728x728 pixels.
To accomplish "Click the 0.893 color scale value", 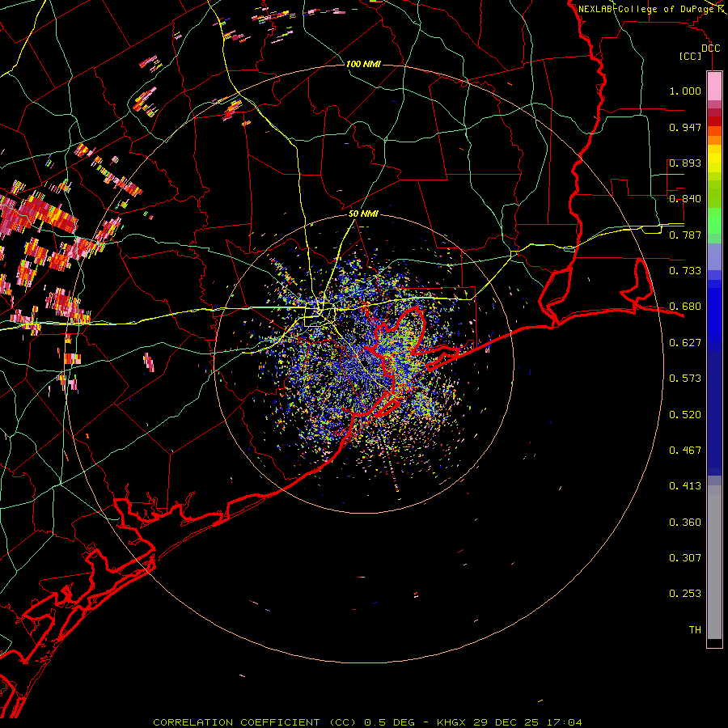I will pyautogui.click(x=685, y=163).
